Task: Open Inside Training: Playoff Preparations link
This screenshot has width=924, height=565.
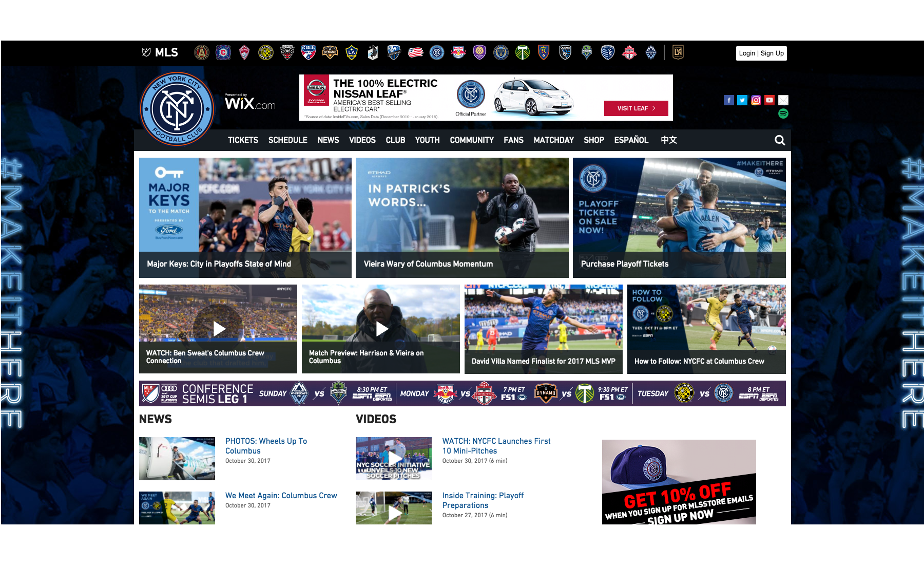Action: point(483,500)
